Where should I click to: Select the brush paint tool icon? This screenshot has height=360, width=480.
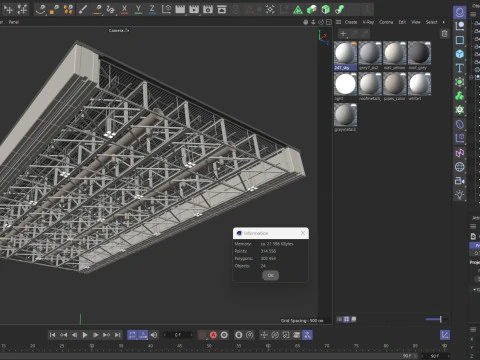pyautogui.click(x=83, y=9)
